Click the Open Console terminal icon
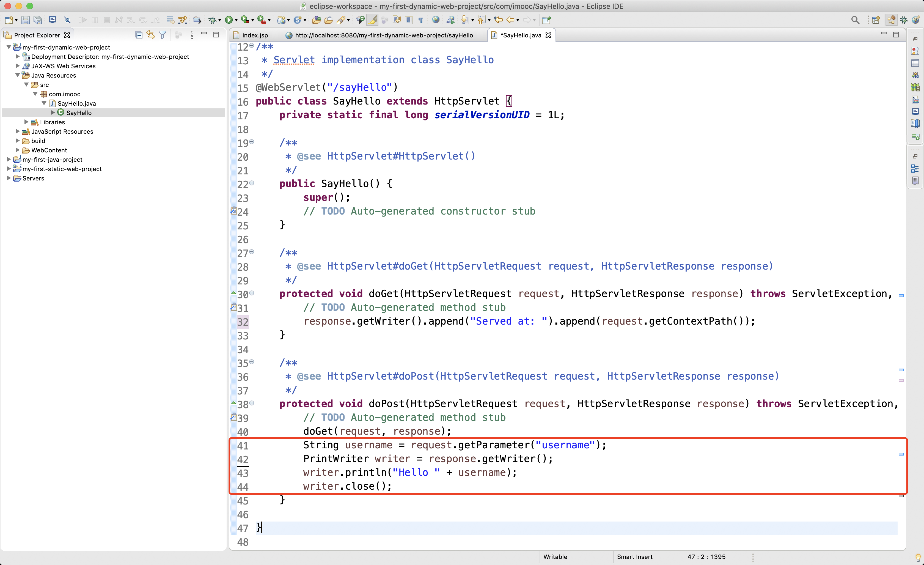This screenshot has height=565, width=924. 53,20
